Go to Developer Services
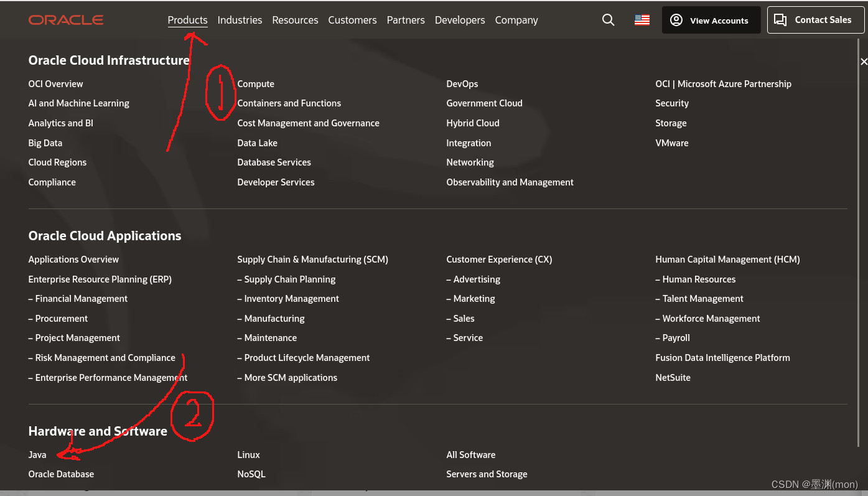Image resolution: width=868 pixels, height=496 pixels. click(276, 182)
